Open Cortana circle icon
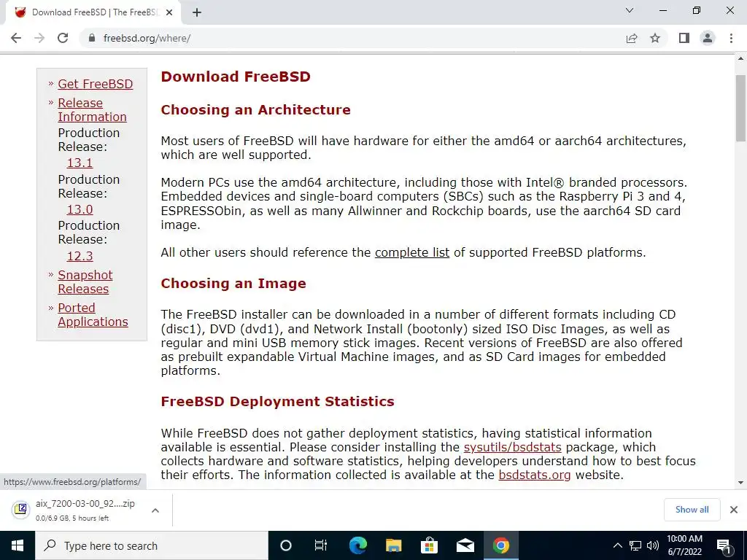 286,545
